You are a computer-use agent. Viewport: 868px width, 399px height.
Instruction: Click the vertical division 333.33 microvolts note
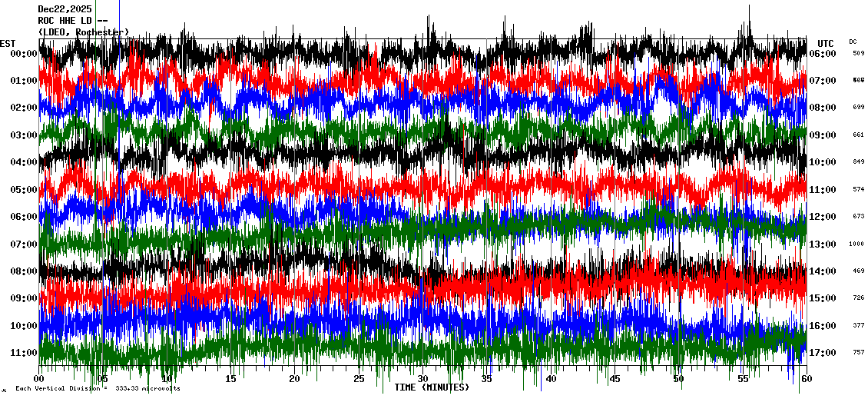[x=98, y=389]
